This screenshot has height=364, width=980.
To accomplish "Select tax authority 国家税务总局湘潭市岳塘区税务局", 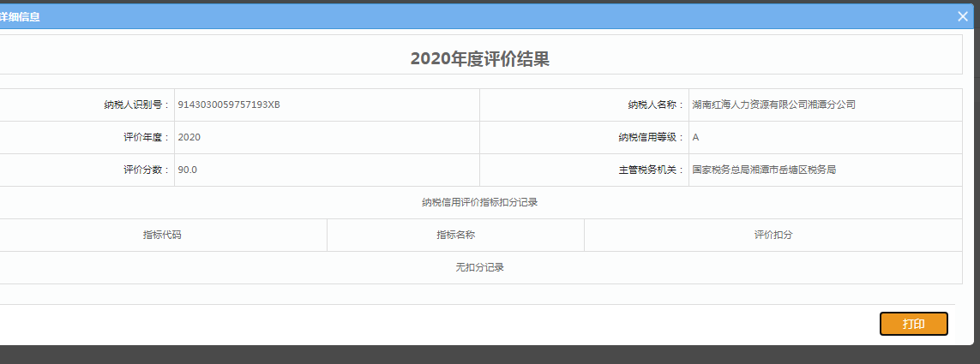I will click(763, 170).
